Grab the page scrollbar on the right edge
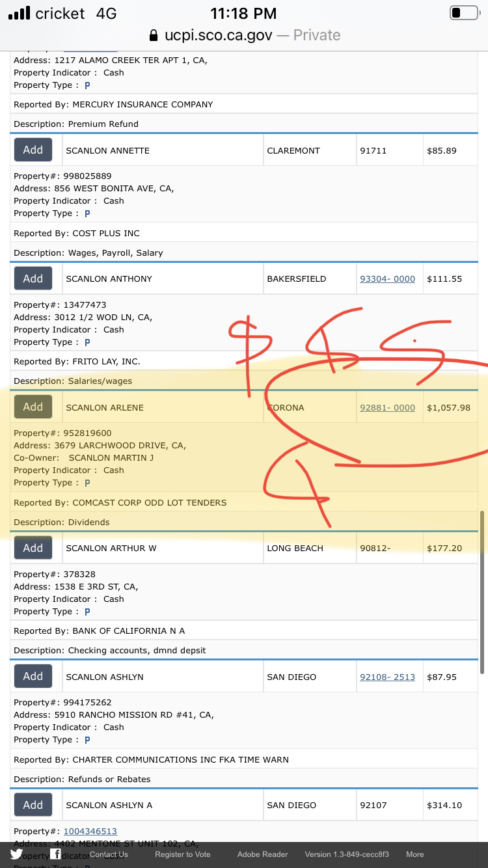 pos(481,592)
